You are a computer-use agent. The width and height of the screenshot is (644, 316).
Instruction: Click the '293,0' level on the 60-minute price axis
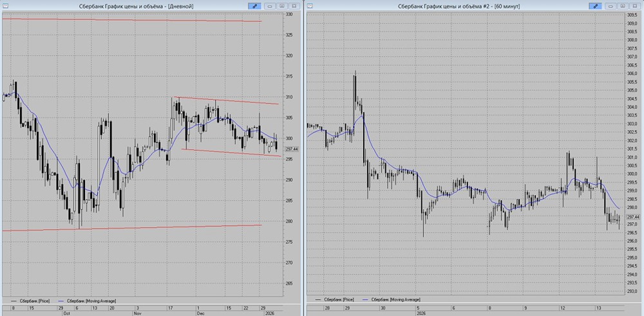(x=632, y=292)
